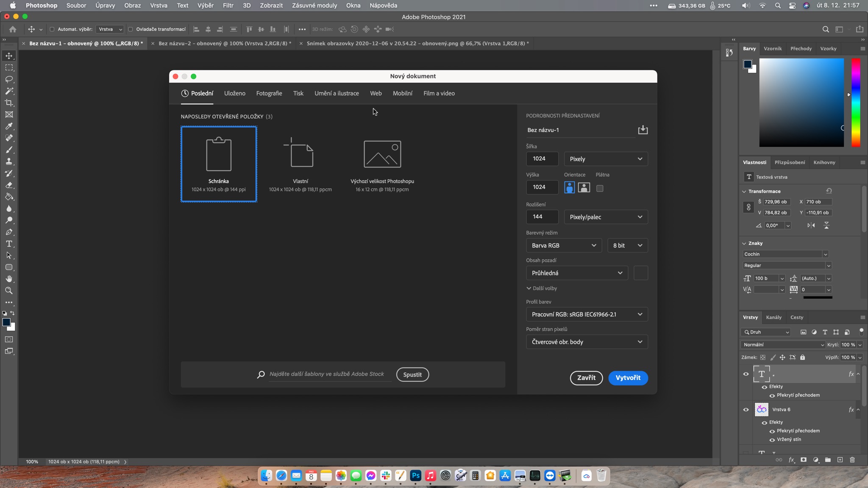Viewport: 868px width, 488px height.
Task: Click the Vytvořit button
Action: coord(628,377)
